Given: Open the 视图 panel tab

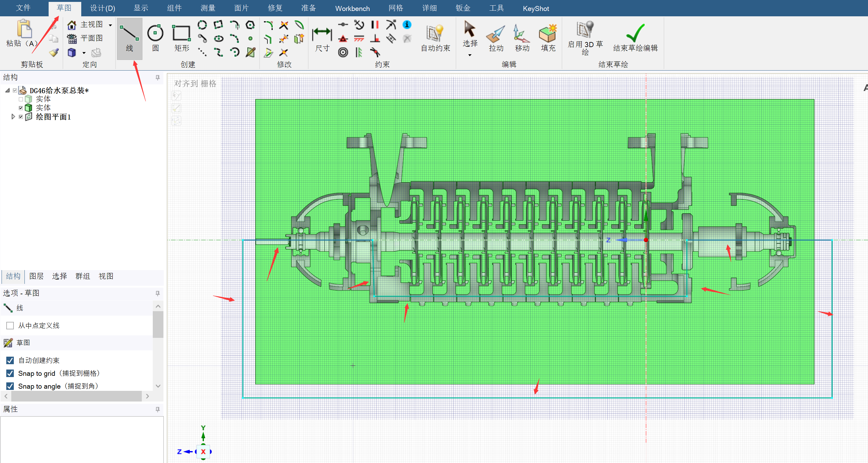Looking at the screenshot, I should (106, 276).
